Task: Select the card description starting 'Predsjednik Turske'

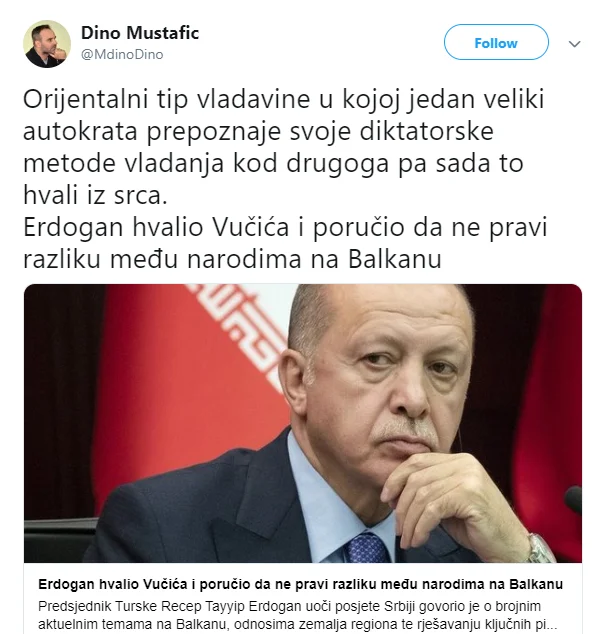Action: click(x=298, y=615)
